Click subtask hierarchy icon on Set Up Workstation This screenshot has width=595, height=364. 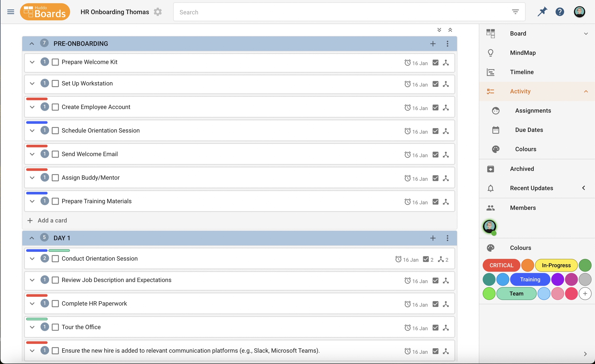446,84
